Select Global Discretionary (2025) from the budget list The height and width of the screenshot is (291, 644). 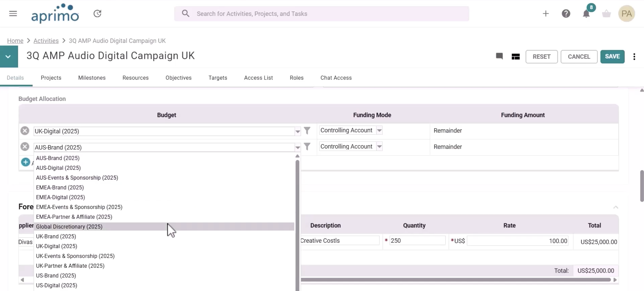(x=69, y=226)
